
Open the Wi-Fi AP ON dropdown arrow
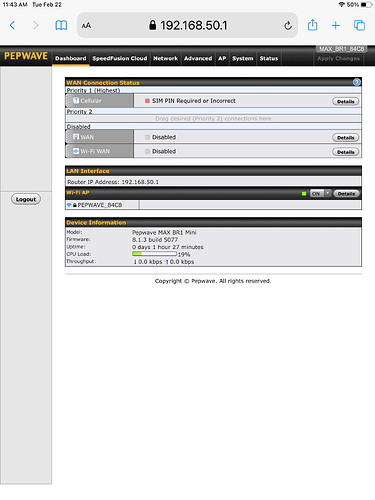click(x=328, y=193)
